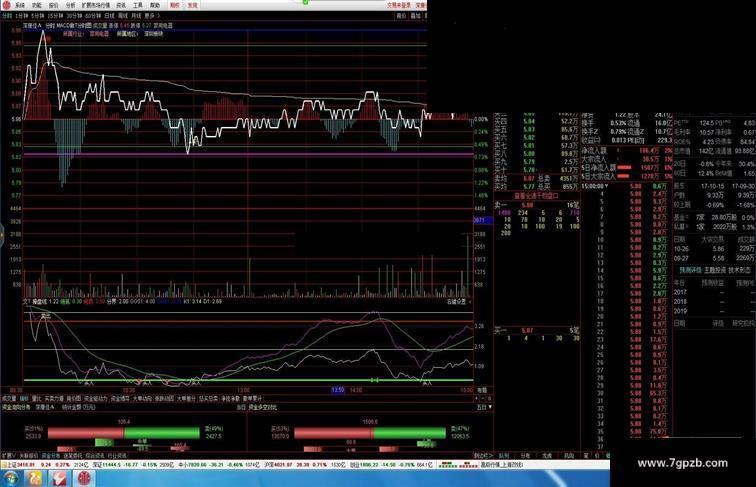Screen dimensions: 756x487
Task: Open the 行业资讯 bottom tab
Action: 117,455
